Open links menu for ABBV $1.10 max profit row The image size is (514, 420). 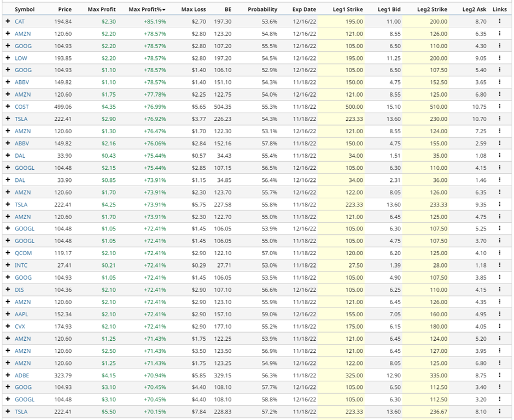500,82
